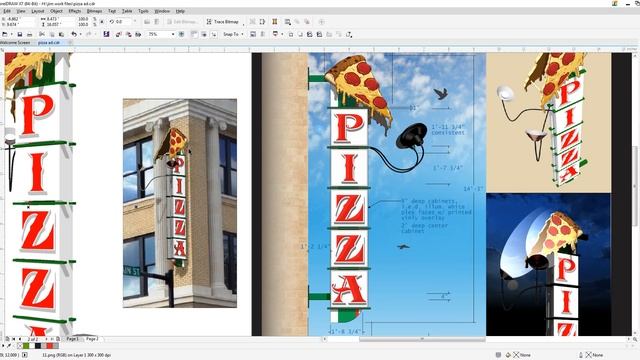
Task: Open the Edit menu
Action: (x=7, y=11)
